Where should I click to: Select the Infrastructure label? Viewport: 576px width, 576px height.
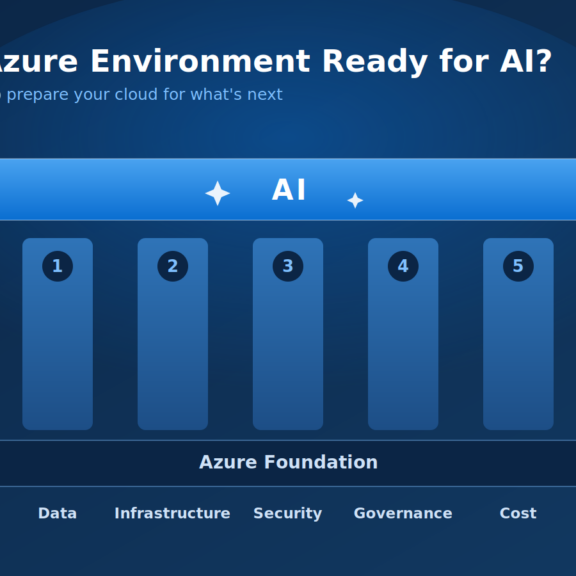pos(172,513)
